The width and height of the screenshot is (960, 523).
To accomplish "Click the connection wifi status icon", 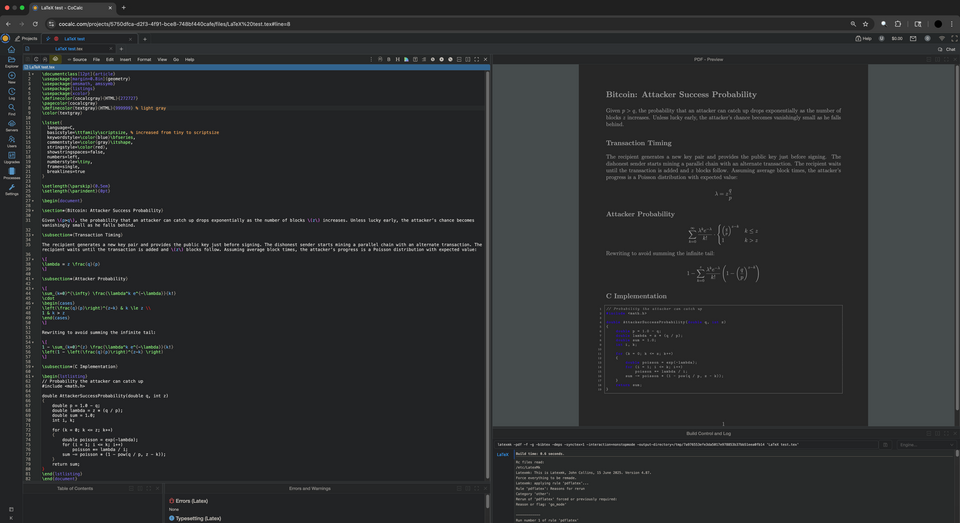I will coord(942,39).
